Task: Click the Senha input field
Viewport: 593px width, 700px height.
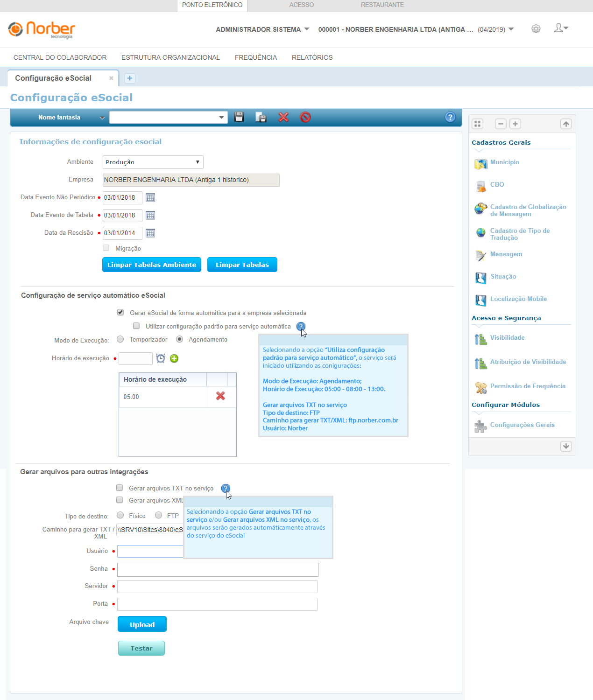Action: click(218, 569)
